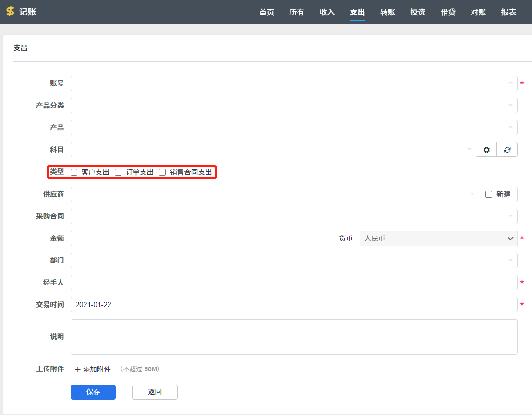Click into the 说明 text area
532x415 pixels.
[294, 337]
